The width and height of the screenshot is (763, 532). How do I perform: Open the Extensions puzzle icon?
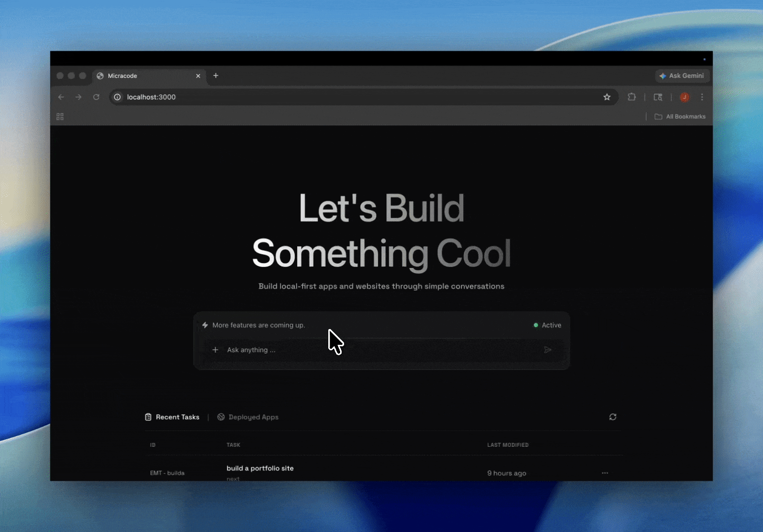(x=631, y=97)
